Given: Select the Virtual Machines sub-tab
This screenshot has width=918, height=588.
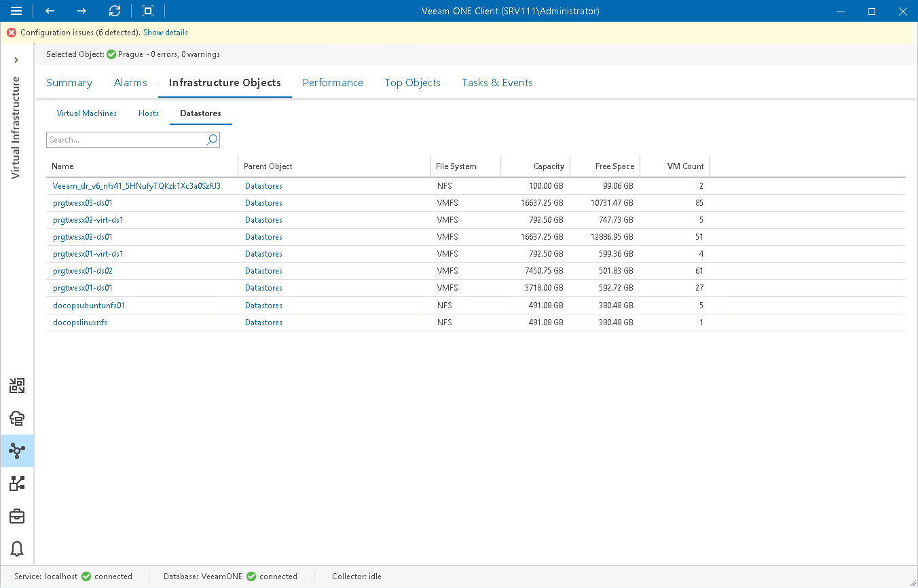Looking at the screenshot, I should coord(87,113).
